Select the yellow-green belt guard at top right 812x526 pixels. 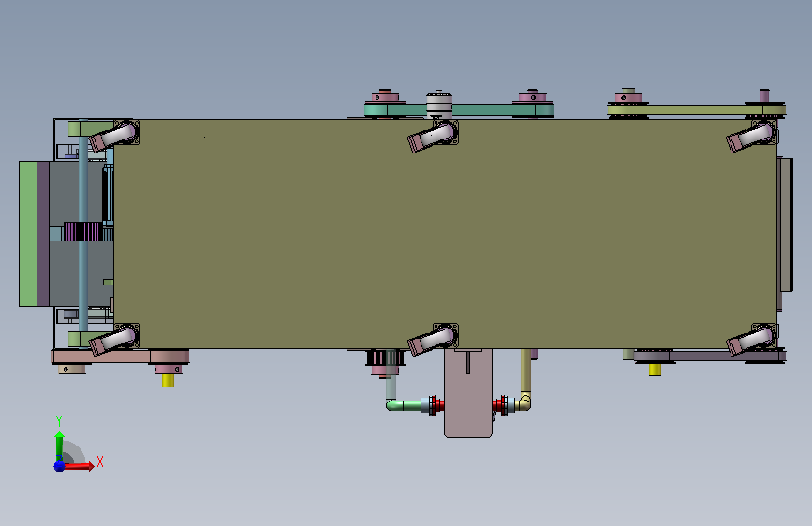click(697, 110)
